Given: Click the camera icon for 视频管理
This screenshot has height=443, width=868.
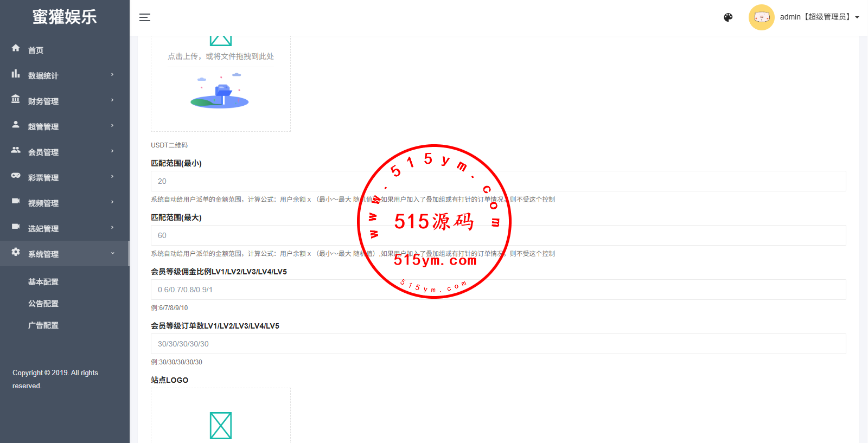Looking at the screenshot, I should click(x=16, y=201).
